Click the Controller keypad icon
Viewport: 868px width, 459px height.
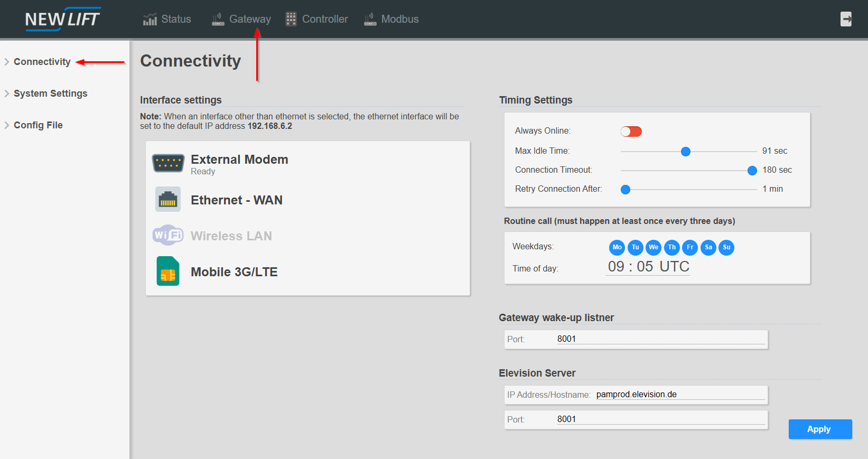[x=291, y=19]
